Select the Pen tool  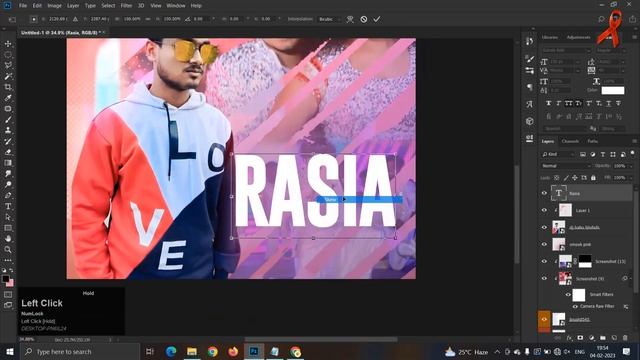[x=8, y=196]
